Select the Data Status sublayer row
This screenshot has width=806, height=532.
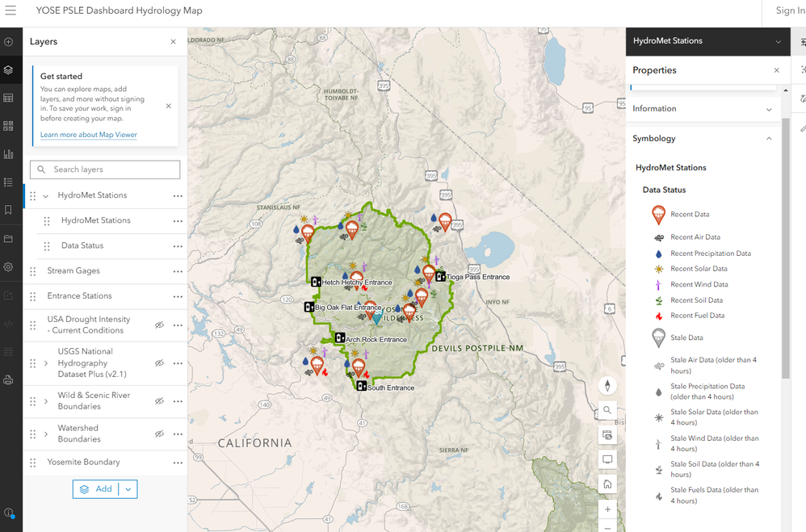tap(82, 245)
